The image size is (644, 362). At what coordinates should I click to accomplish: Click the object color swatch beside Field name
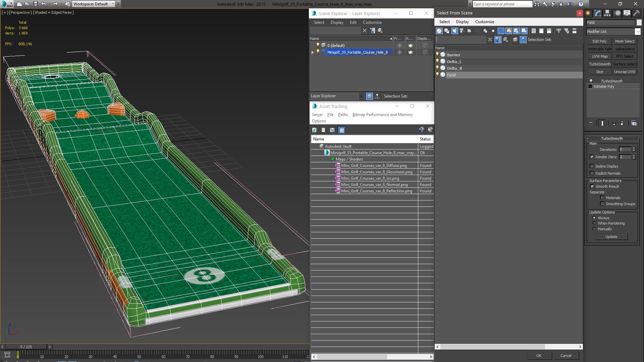pyautogui.click(x=639, y=22)
